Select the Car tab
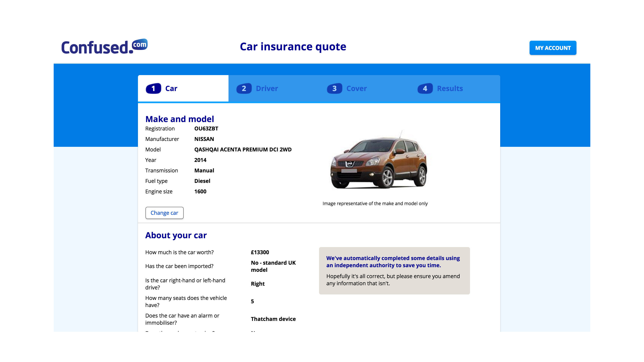This screenshot has width=644, height=362. (x=171, y=88)
